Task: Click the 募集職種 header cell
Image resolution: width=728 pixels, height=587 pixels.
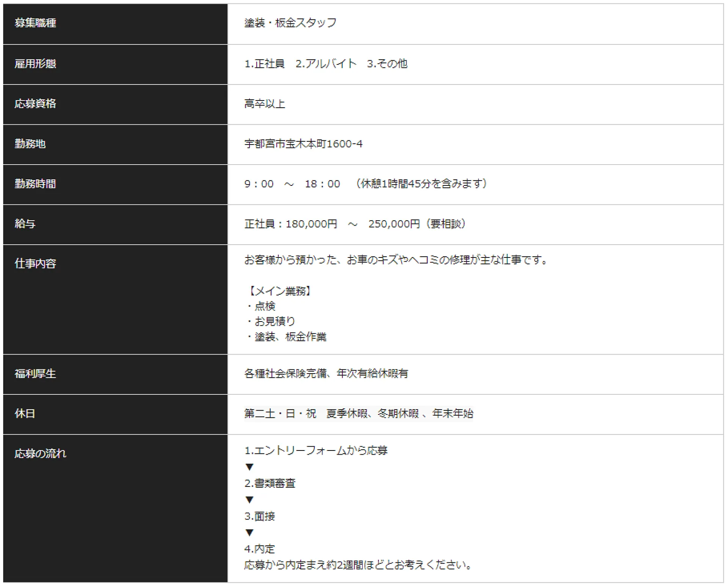Action: [x=35, y=23]
